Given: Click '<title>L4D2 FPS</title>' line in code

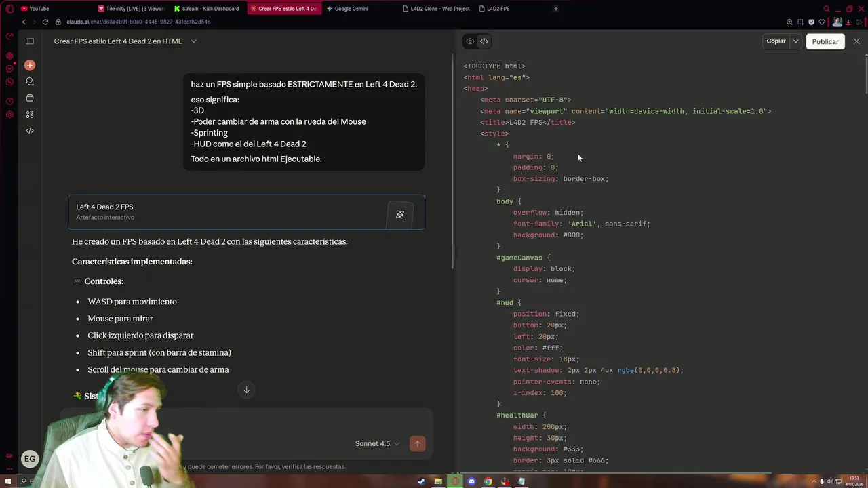Looking at the screenshot, I should 528,123.
